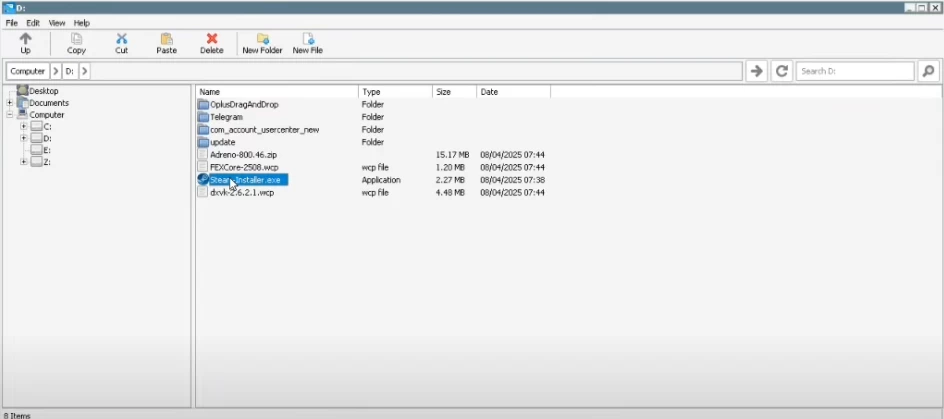Click in the Search D: input field

(x=855, y=71)
